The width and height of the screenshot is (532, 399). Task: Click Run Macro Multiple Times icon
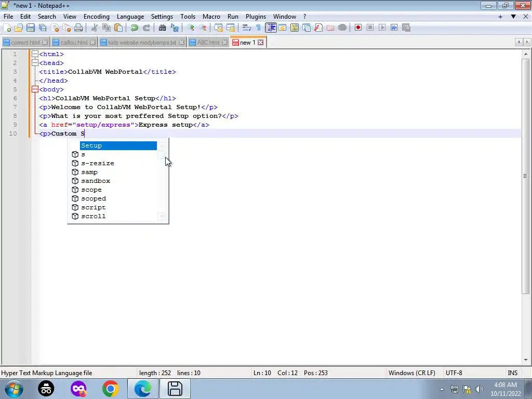tap(394, 28)
